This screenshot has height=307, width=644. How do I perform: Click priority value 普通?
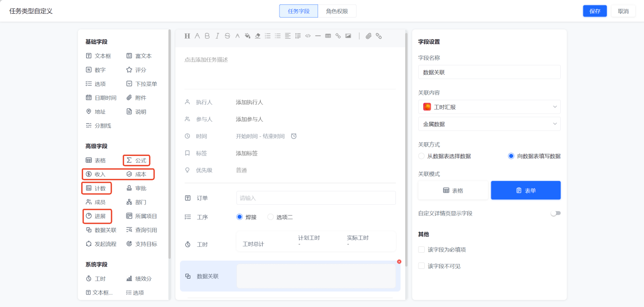tap(241, 171)
